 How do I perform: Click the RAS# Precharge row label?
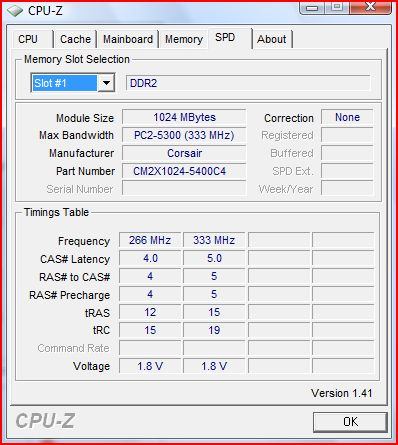click(x=69, y=295)
